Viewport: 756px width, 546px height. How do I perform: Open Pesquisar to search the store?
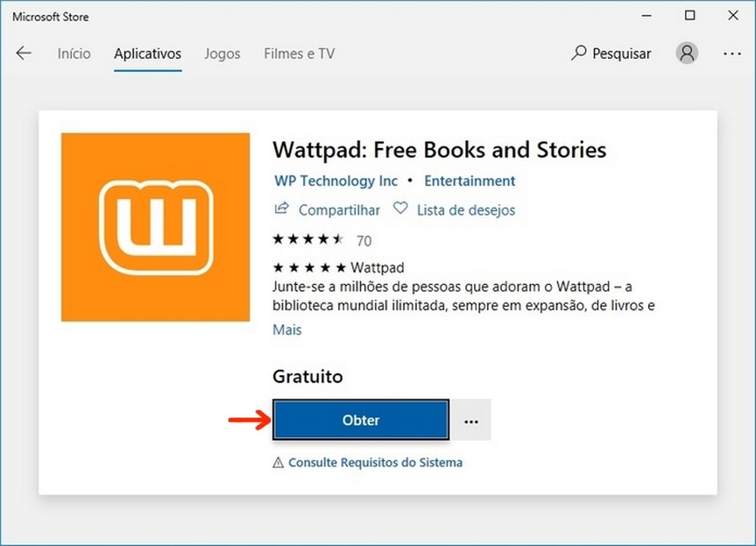[x=611, y=53]
